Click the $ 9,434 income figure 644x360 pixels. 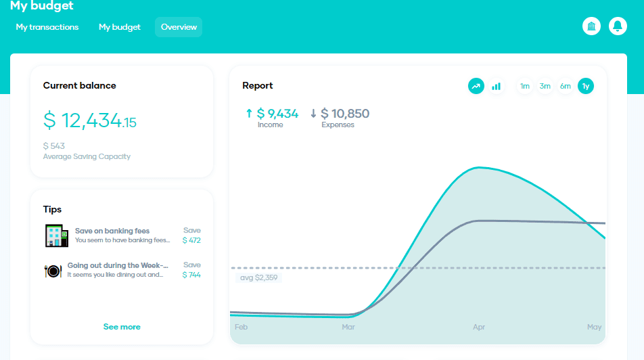[x=277, y=114]
